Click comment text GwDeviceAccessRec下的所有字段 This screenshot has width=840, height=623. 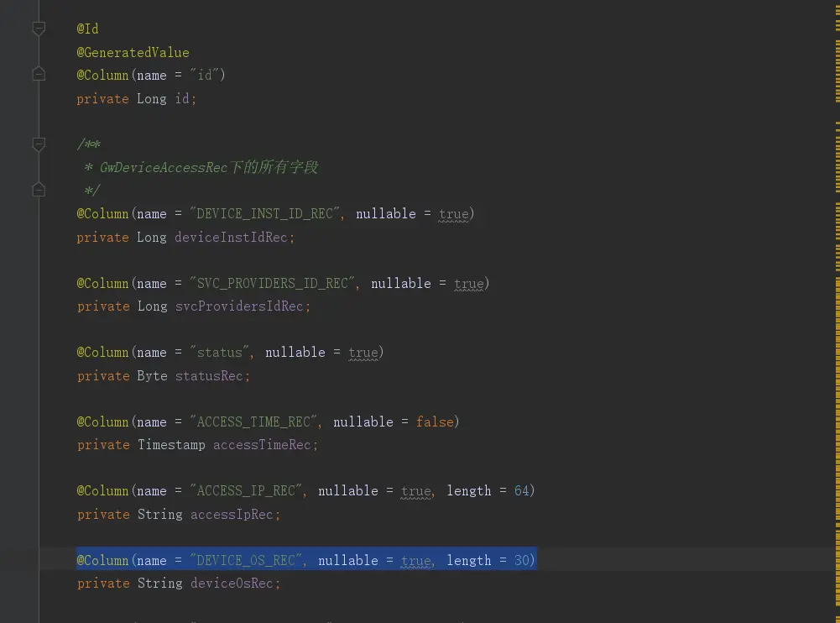(209, 167)
